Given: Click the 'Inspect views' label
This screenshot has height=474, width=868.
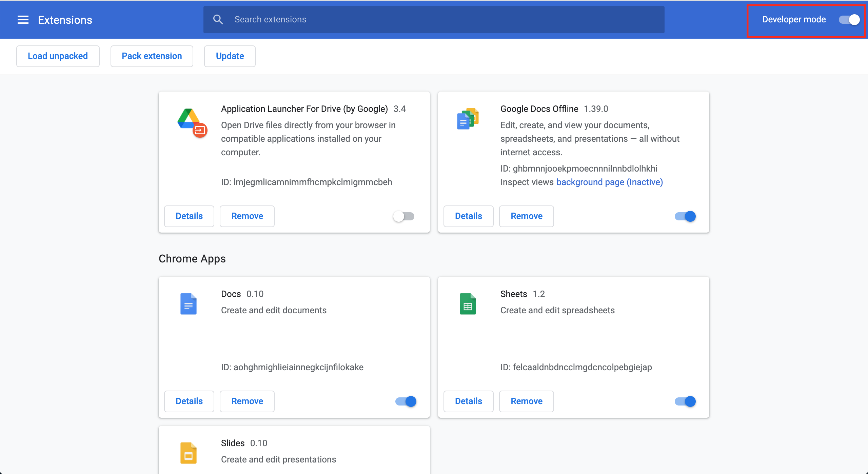Looking at the screenshot, I should (527, 182).
